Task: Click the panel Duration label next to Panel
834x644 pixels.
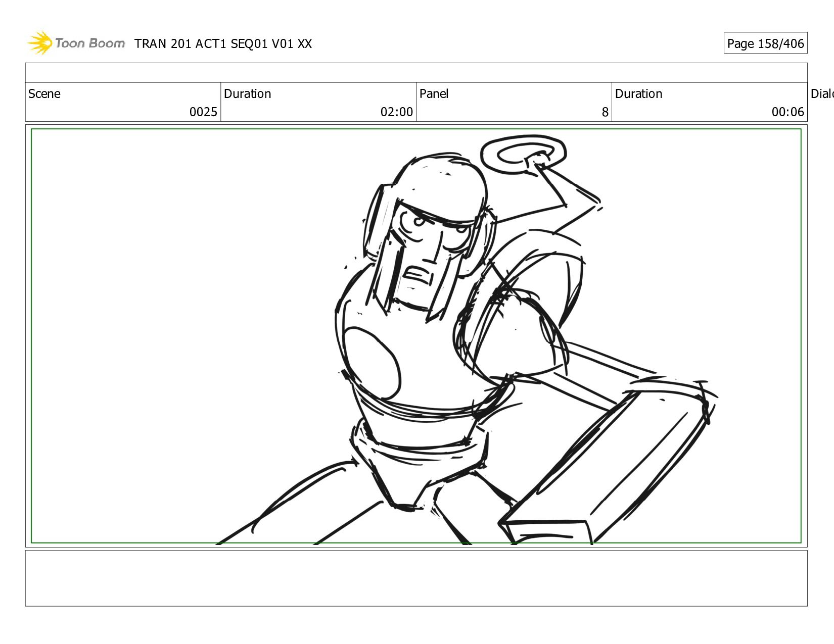Action: (638, 94)
